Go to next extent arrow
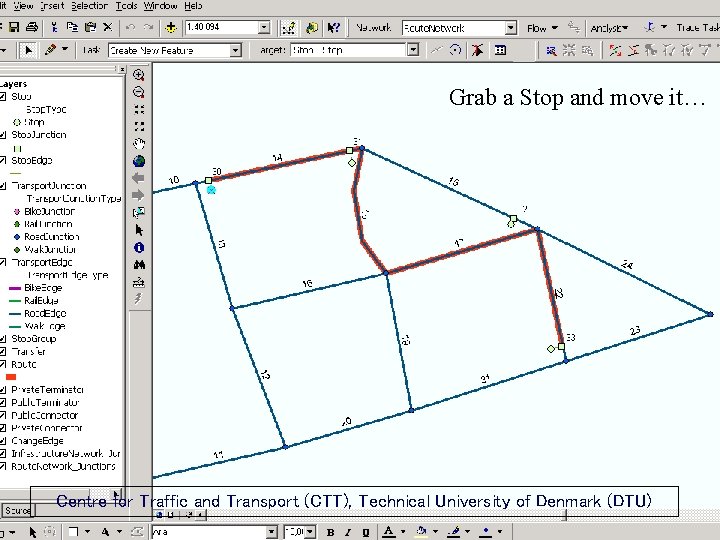Screen dimensions: 720x540 tap(138, 196)
